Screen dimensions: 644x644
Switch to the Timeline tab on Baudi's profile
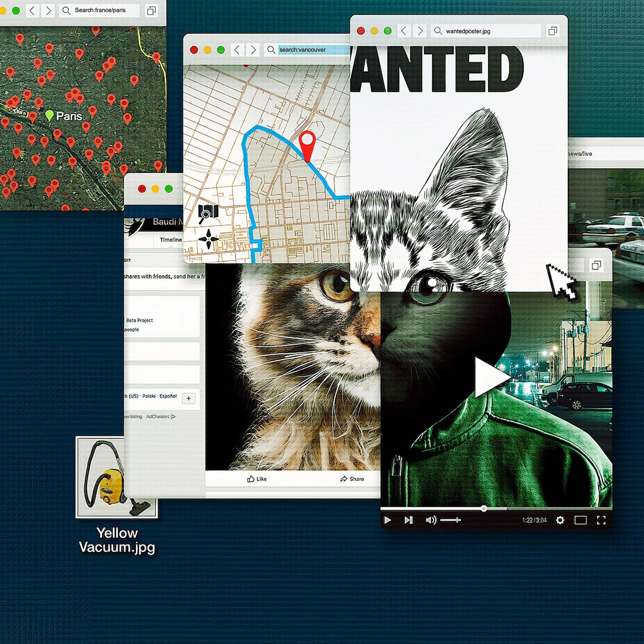coord(170,239)
